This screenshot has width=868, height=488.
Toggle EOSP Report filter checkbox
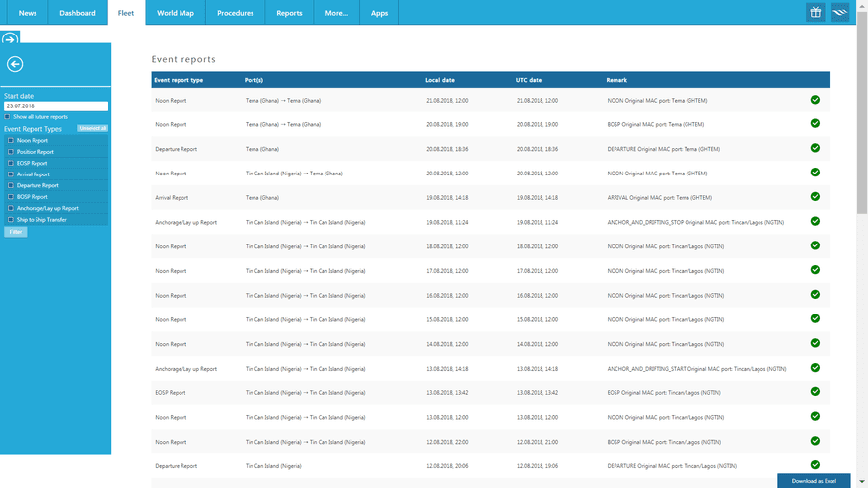tap(11, 164)
